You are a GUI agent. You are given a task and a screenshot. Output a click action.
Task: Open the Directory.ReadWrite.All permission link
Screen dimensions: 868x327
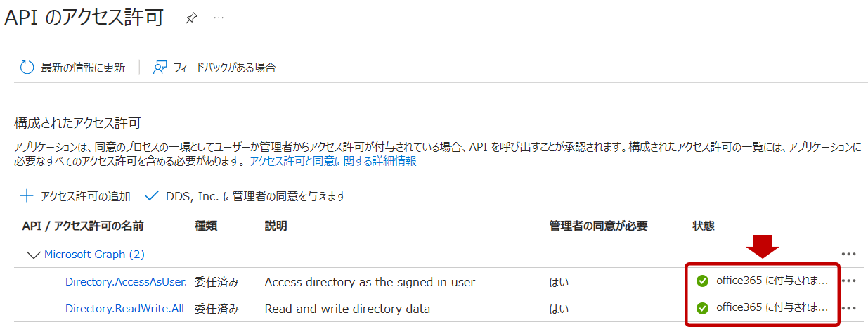124,308
